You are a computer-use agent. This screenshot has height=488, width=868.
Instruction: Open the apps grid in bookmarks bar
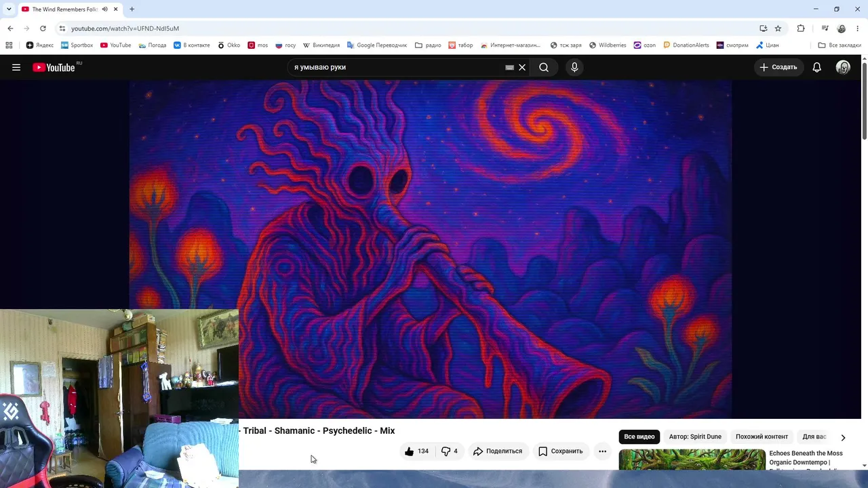coord(9,45)
